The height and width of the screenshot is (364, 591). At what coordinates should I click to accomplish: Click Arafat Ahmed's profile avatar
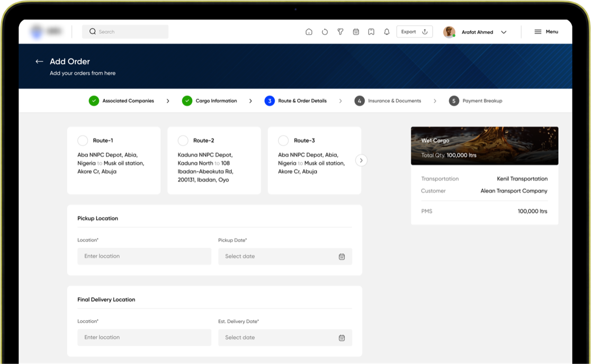point(449,32)
